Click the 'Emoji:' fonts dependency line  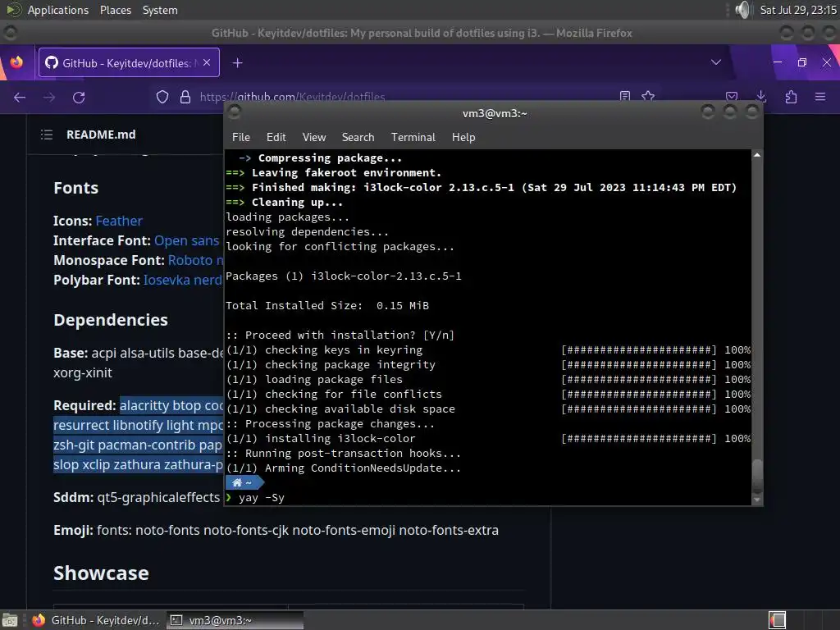click(x=276, y=531)
